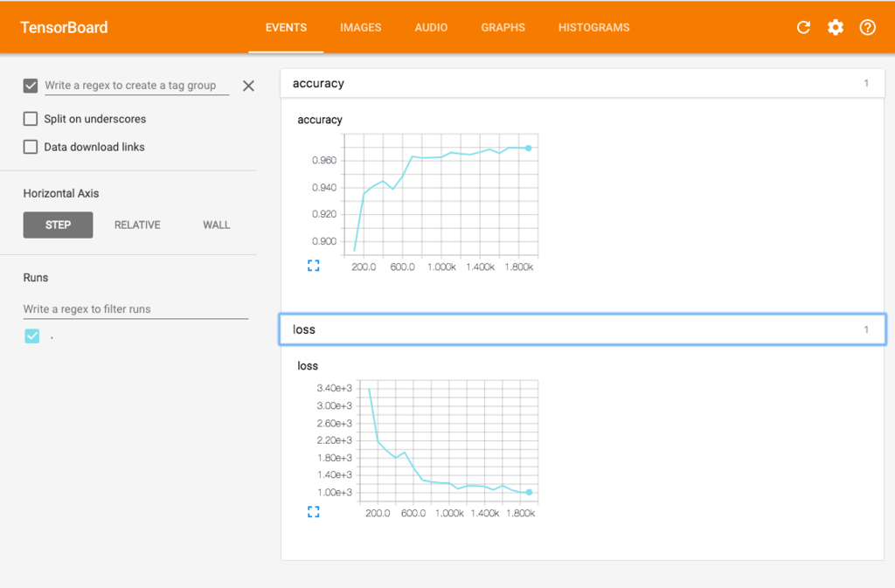Enable Data download links checkbox
The image size is (895, 588).
tap(31, 147)
